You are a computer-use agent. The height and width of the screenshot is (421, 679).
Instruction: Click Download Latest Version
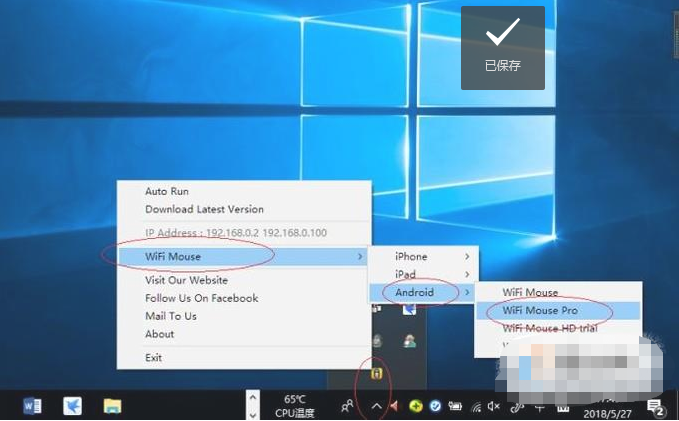click(204, 209)
